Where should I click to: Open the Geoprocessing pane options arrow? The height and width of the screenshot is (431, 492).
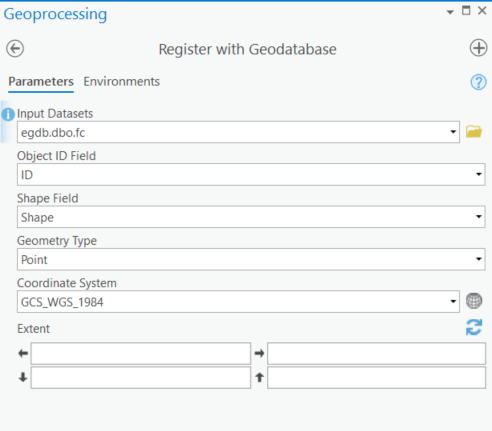click(x=450, y=12)
